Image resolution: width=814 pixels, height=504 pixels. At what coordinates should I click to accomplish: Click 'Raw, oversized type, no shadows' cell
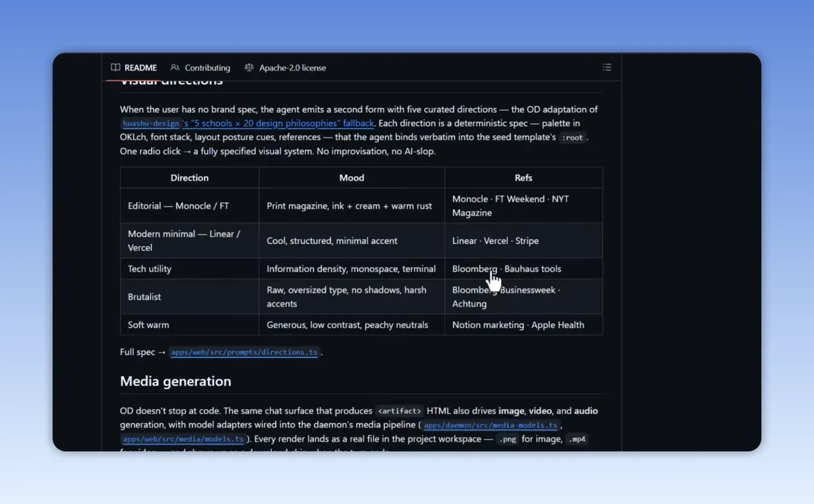352,297
